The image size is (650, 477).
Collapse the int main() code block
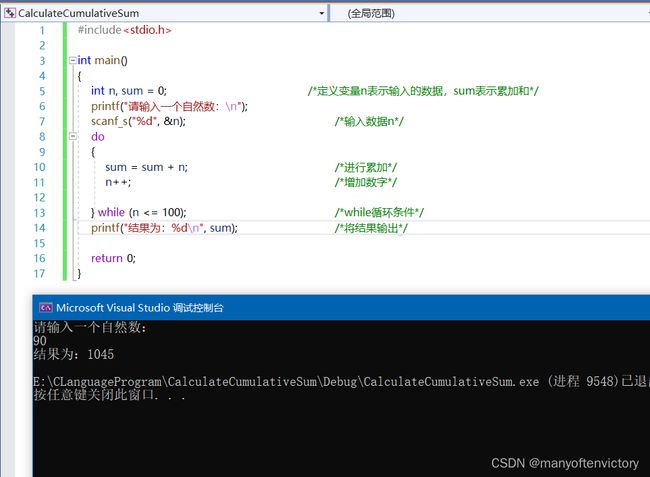[73, 61]
